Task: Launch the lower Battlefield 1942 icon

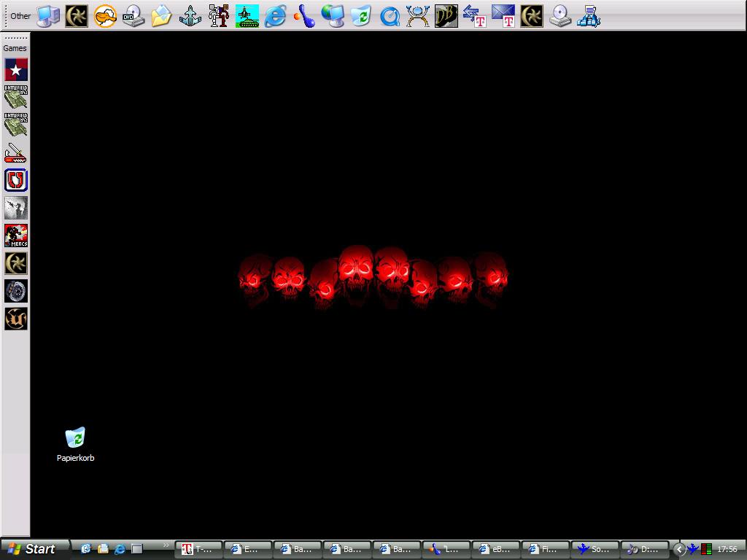Action: point(16,125)
